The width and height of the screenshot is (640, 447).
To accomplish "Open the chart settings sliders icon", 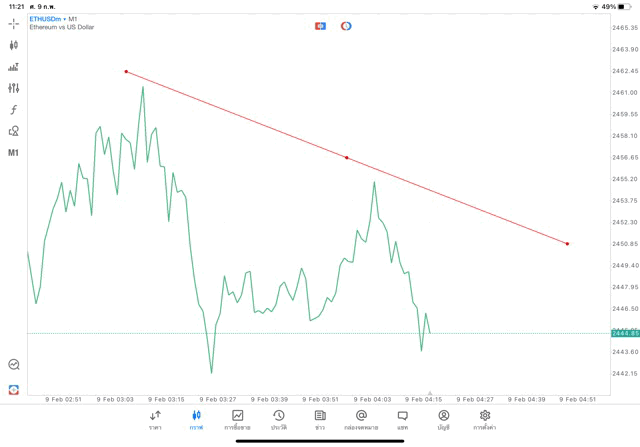I will pos(14,88).
